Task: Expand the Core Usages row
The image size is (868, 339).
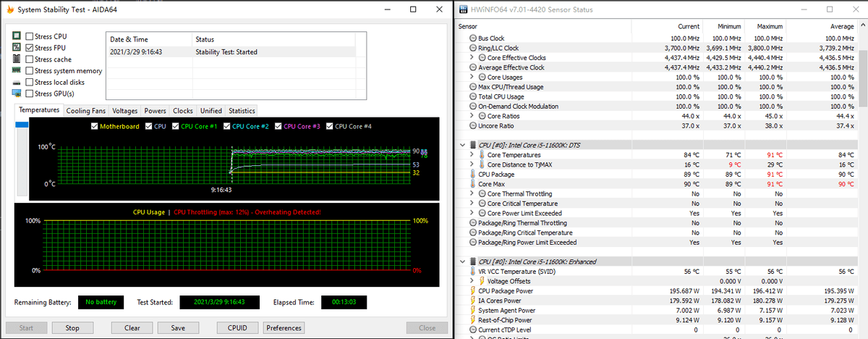Action: pyautogui.click(x=472, y=77)
